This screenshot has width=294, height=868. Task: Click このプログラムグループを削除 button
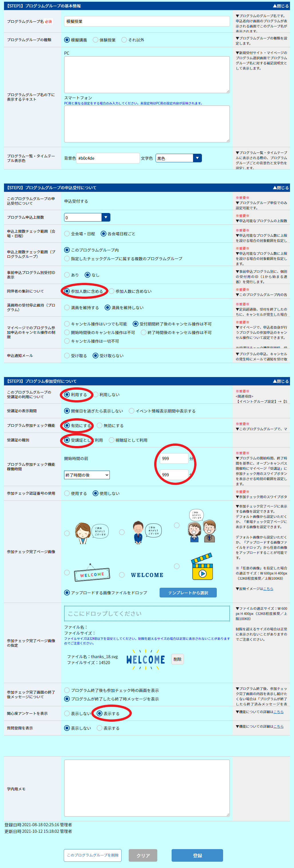click(93, 855)
